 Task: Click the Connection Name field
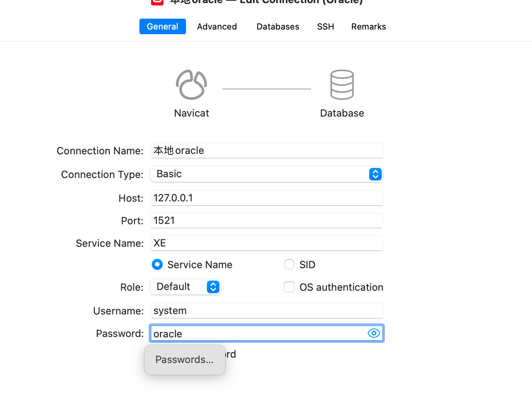coord(266,150)
